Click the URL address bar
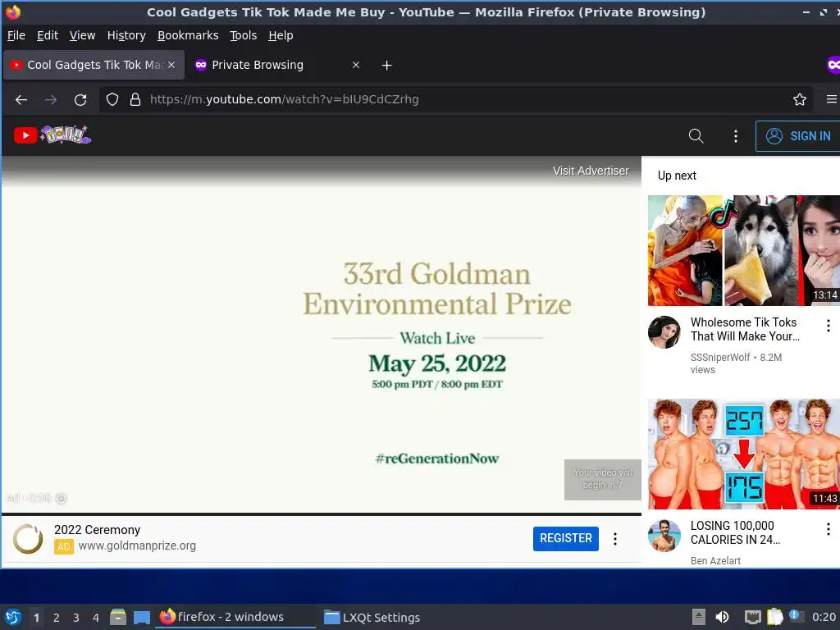Image resolution: width=840 pixels, height=630 pixels. tap(455, 99)
